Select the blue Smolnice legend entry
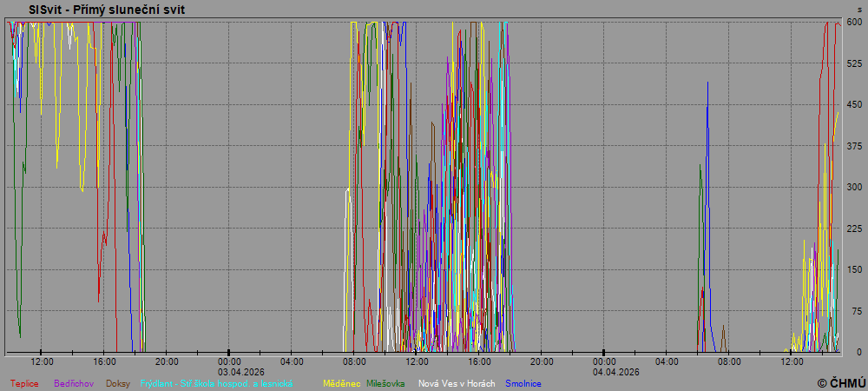Screen dimensions: 868x391 pyautogui.click(x=524, y=383)
